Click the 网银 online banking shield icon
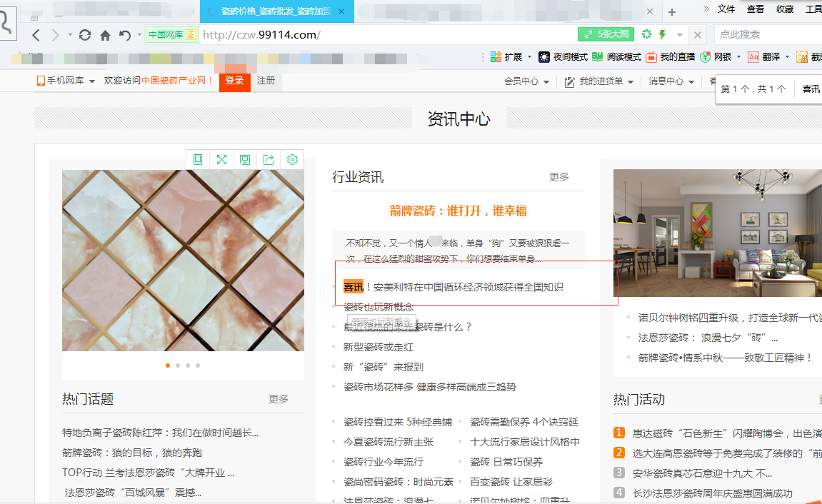Image resolution: width=822 pixels, height=504 pixels. pos(705,56)
